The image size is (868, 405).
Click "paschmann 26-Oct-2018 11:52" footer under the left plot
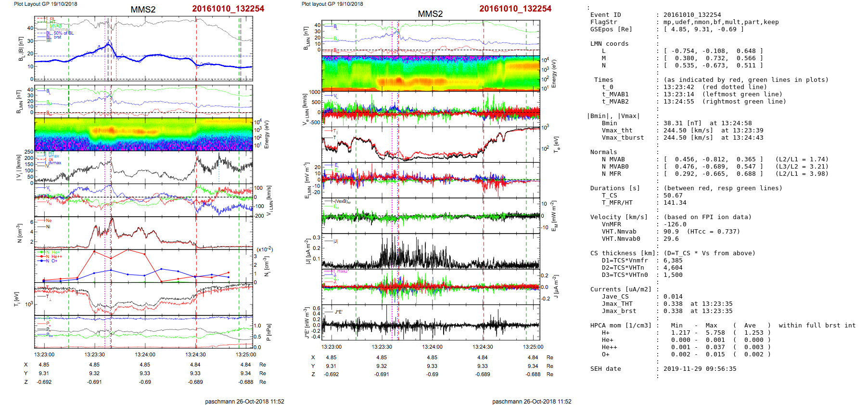point(244,402)
